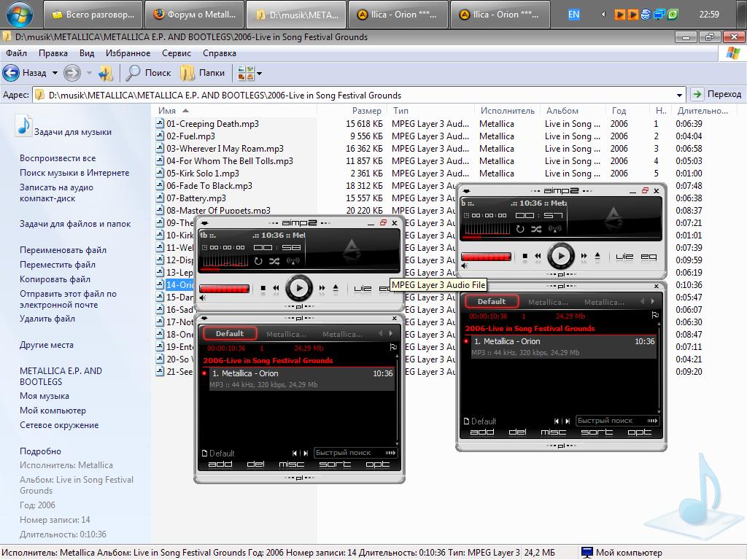Open the equalizer (eq) in right AIMP2 player
Image resolution: width=747 pixels, height=560 pixels.
[649, 257]
